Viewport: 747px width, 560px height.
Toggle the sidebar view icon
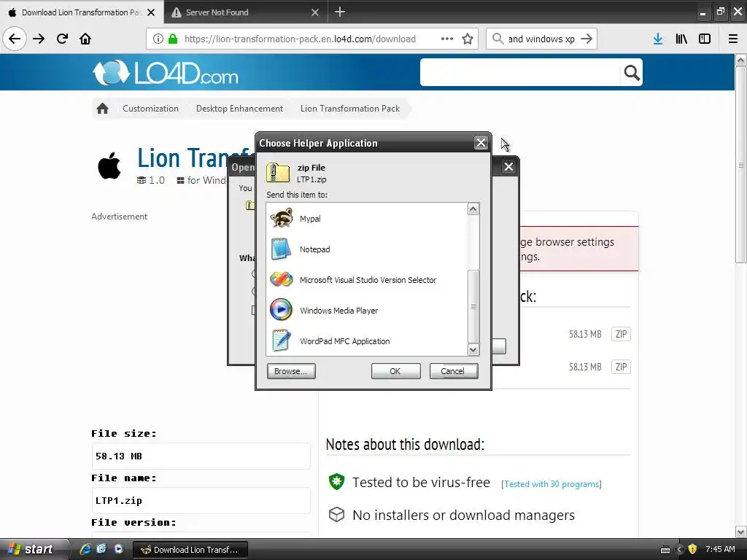[x=705, y=39]
